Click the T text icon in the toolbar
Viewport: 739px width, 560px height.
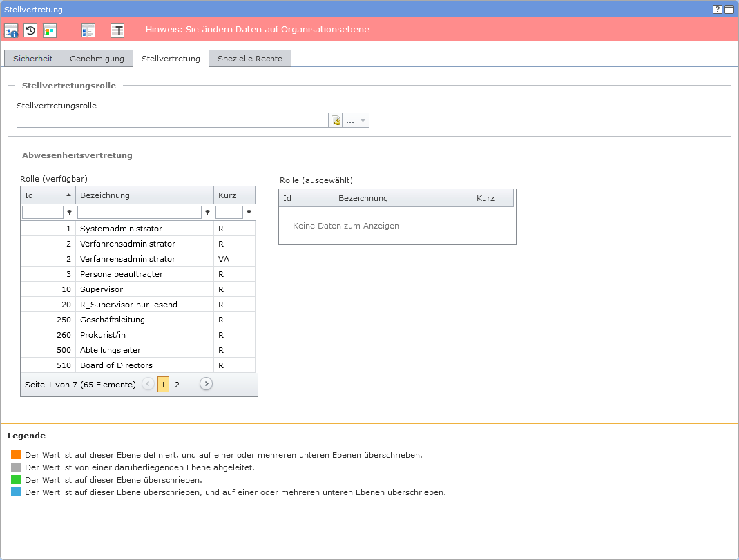point(118,30)
